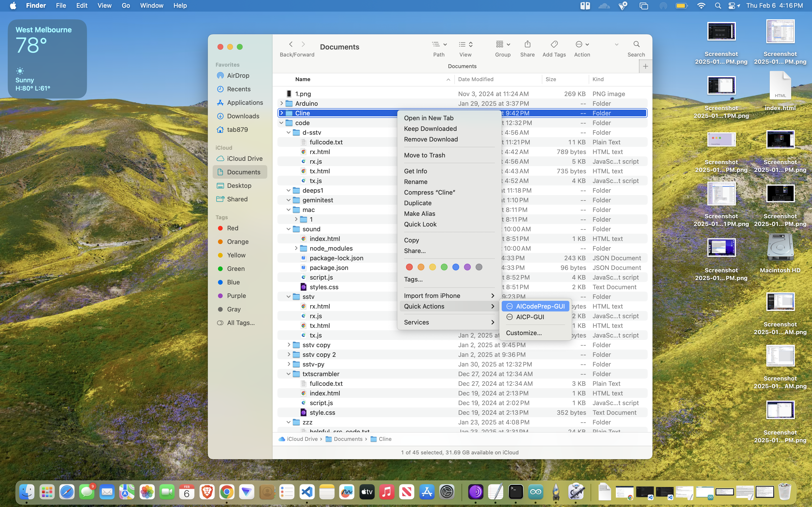Collapse the d-sstv folder

pyautogui.click(x=289, y=133)
